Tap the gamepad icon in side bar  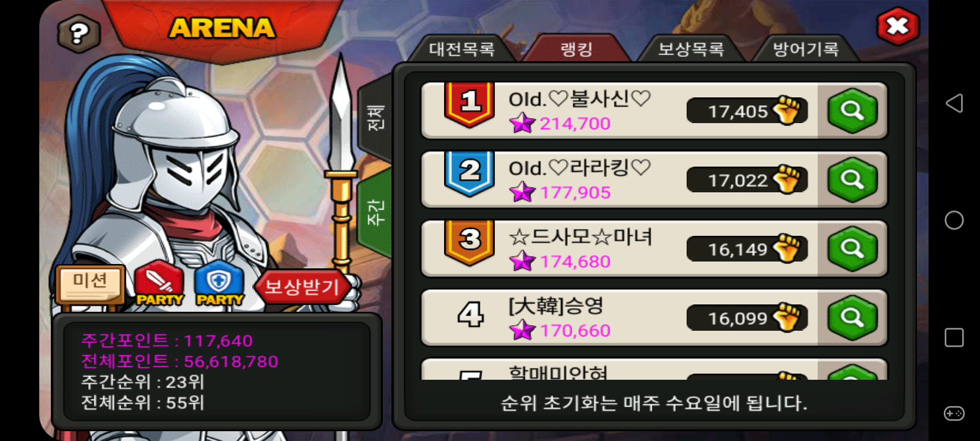[954, 413]
